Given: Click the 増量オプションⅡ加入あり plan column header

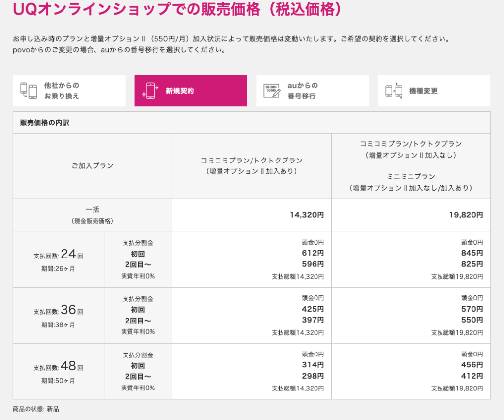Looking at the screenshot, I should click(x=251, y=166).
